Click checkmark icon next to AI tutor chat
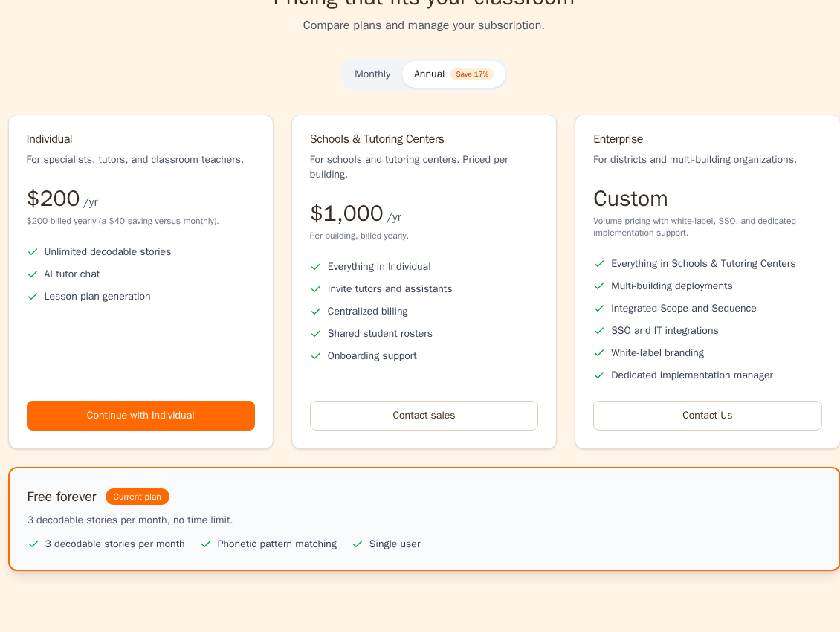 [33, 274]
